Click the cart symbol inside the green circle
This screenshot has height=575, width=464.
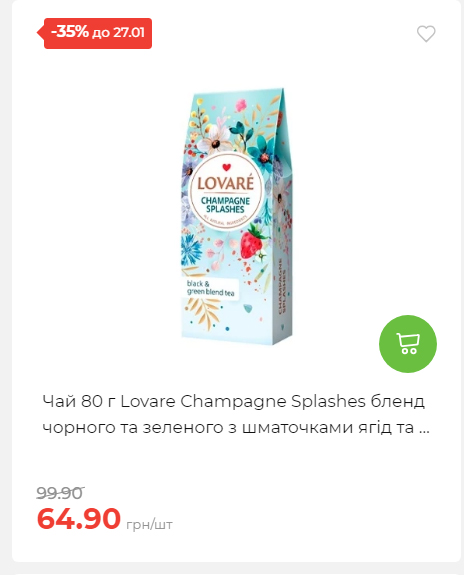(408, 344)
